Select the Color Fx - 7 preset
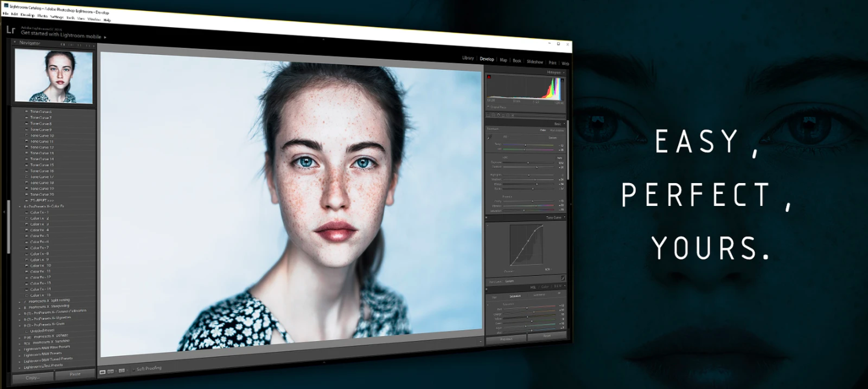This screenshot has height=389, width=868. 40,247
